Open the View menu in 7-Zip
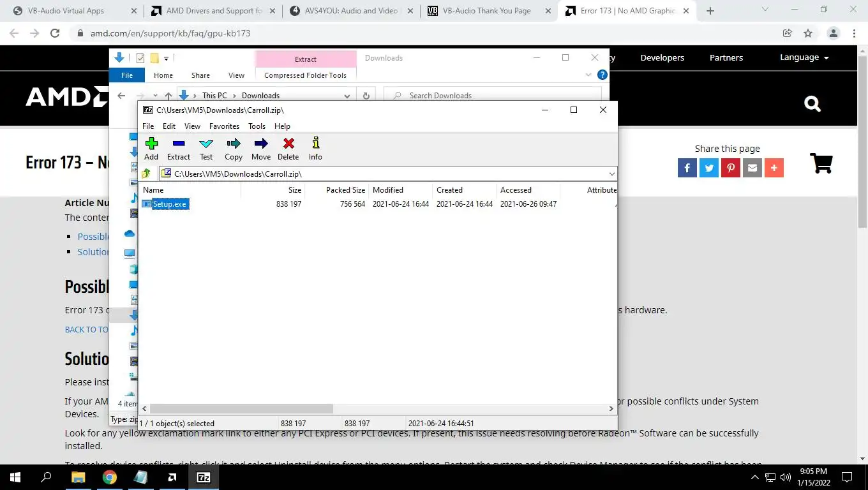 point(192,126)
